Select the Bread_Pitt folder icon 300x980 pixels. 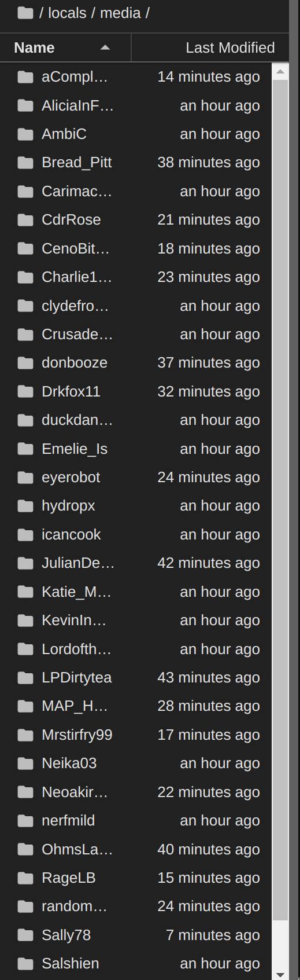click(25, 163)
